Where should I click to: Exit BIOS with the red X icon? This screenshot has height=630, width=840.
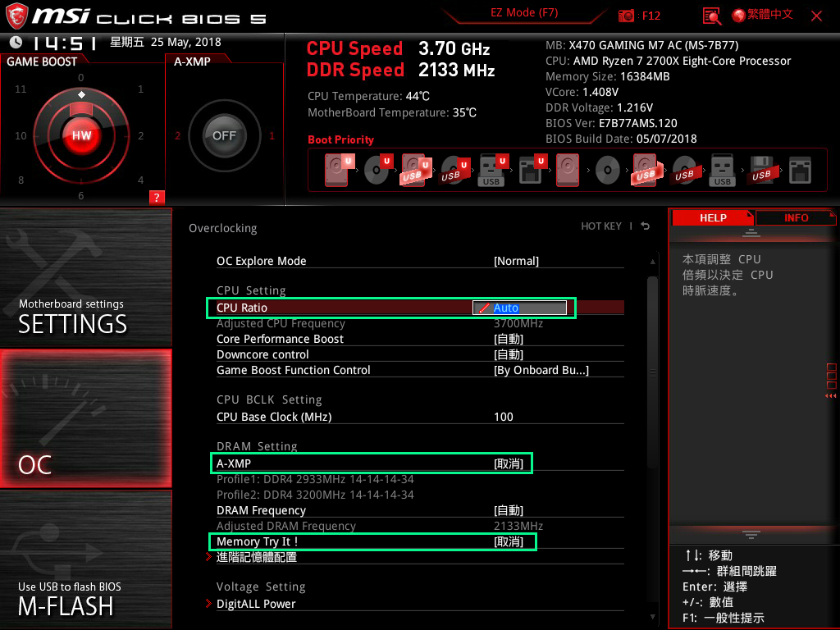click(x=816, y=16)
